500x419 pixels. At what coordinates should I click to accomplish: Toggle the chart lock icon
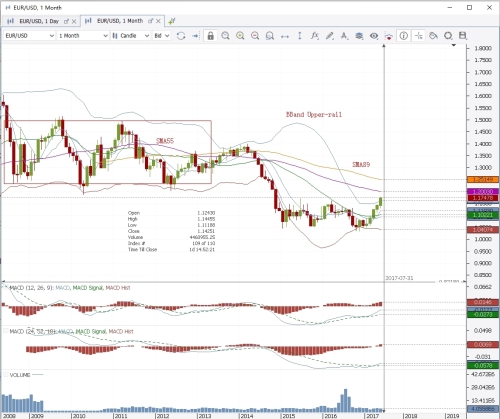pyautogui.click(x=210, y=36)
